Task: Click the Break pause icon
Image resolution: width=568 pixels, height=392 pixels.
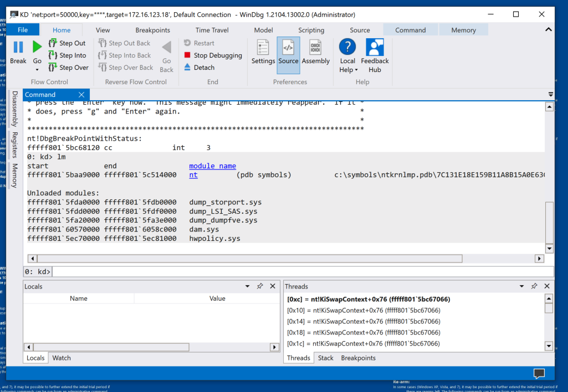Action: [x=18, y=48]
